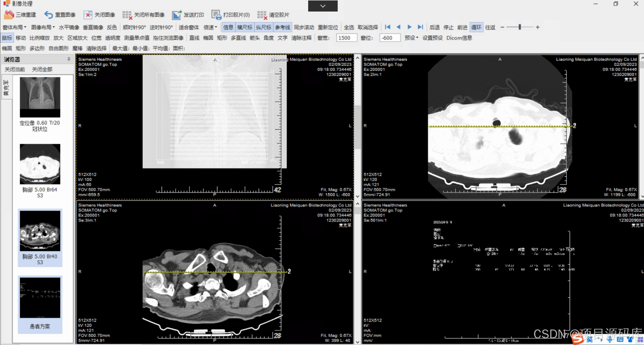
Task: Click 适合窗体 fit to window
Action: [188, 27]
